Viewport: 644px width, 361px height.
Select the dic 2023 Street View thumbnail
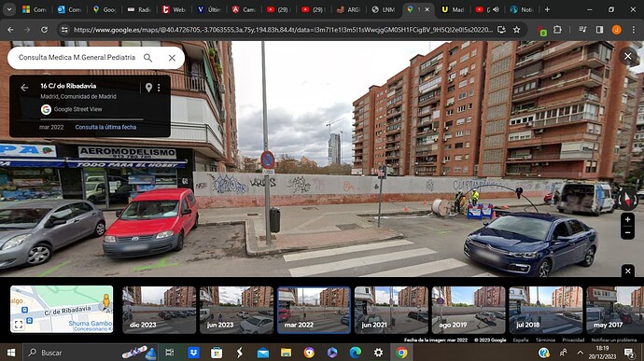(x=160, y=310)
